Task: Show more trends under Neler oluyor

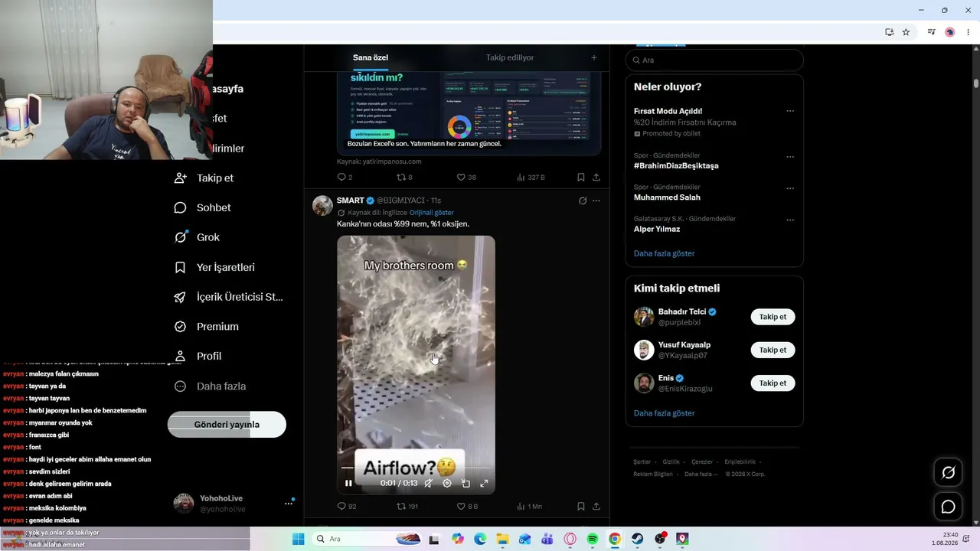Action: point(665,253)
